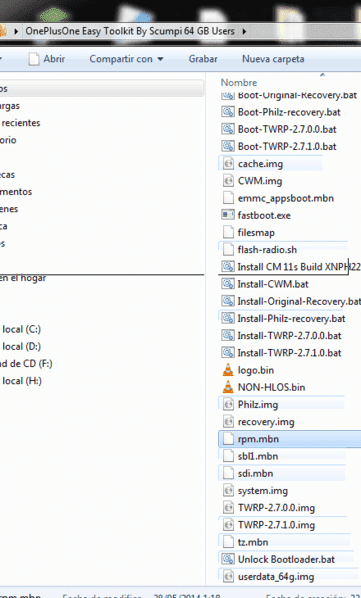
Task: Expand the breadcrumb arrow before OnePlusOne folder
Action: tap(16, 31)
